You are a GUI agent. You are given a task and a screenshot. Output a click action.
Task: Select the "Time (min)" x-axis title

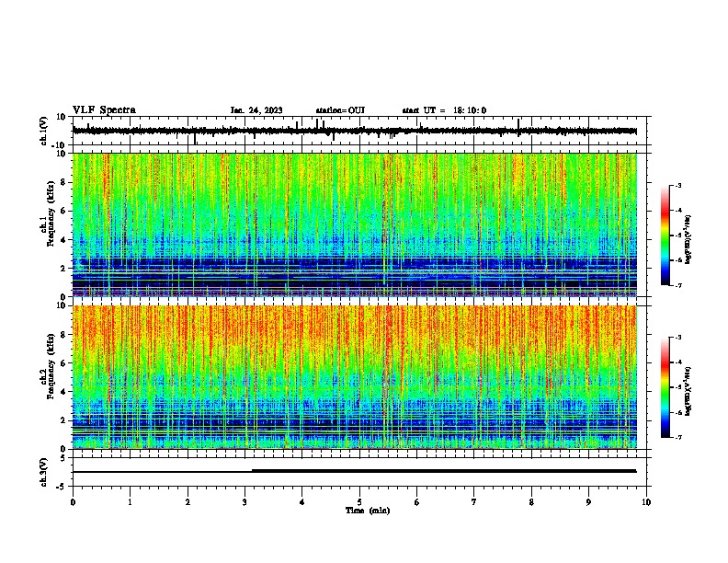coord(368,511)
